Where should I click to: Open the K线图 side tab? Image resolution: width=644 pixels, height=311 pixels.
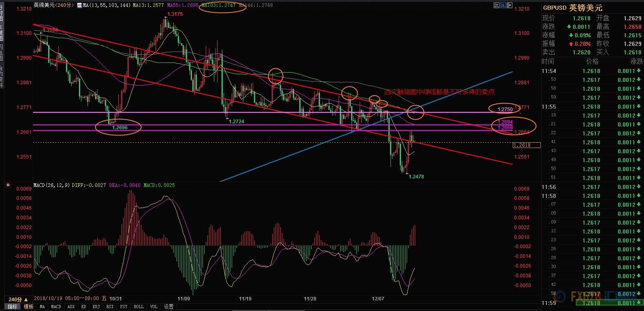[x=2, y=33]
